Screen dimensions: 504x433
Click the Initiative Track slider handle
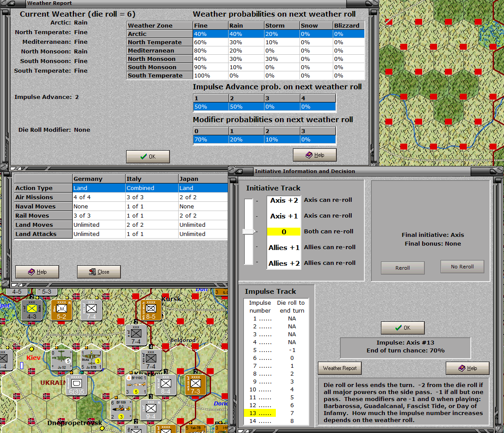click(249, 232)
